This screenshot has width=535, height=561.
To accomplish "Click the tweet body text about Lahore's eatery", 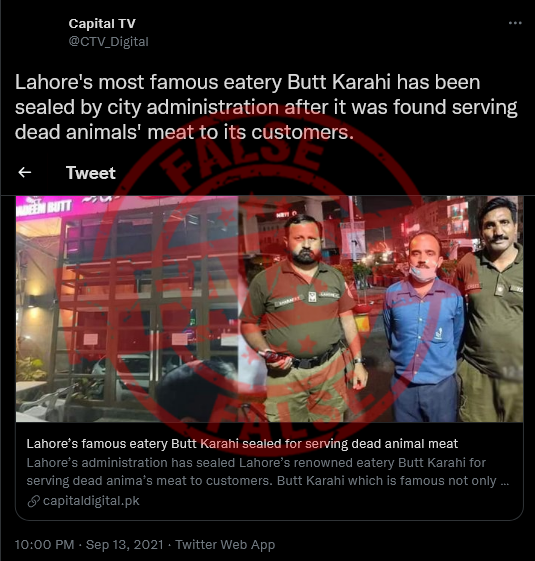I will click(266, 107).
